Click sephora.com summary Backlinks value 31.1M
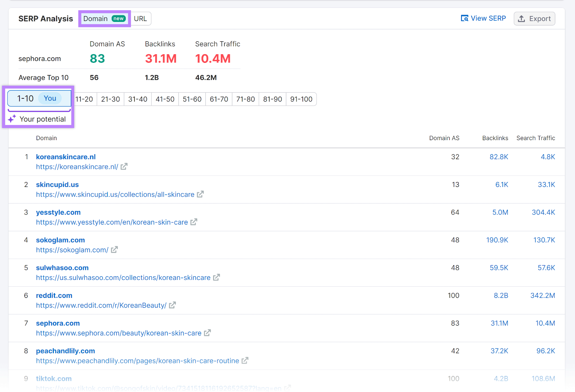 coord(161,59)
